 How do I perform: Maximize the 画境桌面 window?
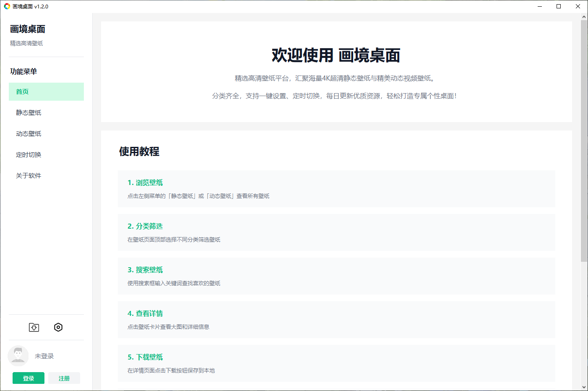tap(559, 6)
